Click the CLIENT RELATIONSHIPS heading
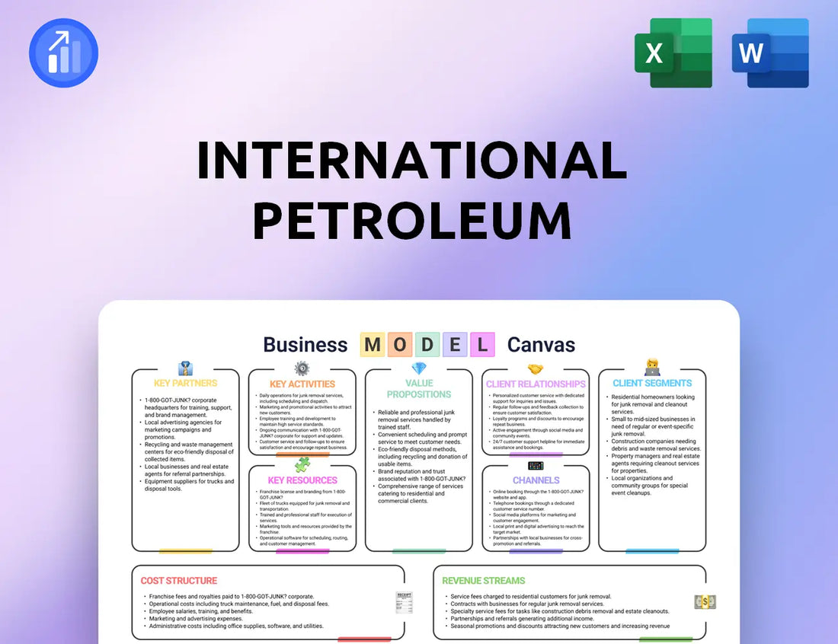838x644 pixels. pos(536,384)
